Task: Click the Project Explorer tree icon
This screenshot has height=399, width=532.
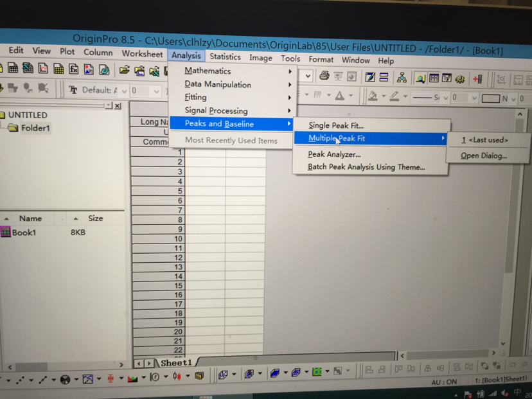Action: click(402, 78)
